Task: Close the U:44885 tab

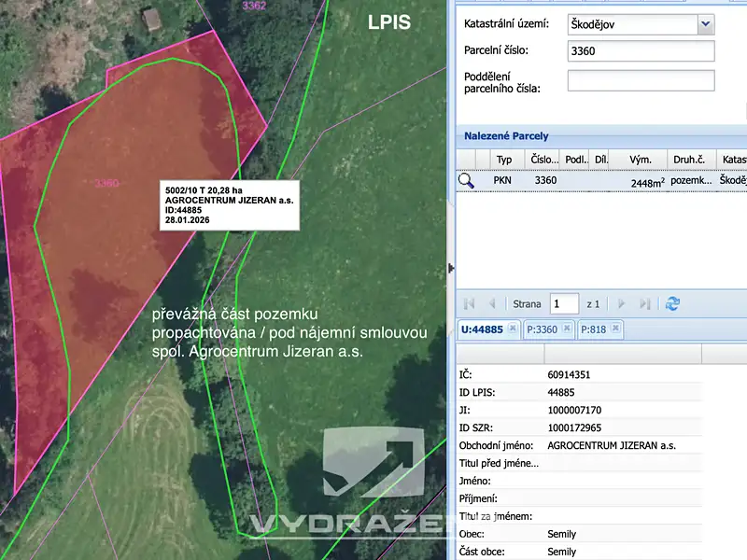Action: (x=513, y=329)
